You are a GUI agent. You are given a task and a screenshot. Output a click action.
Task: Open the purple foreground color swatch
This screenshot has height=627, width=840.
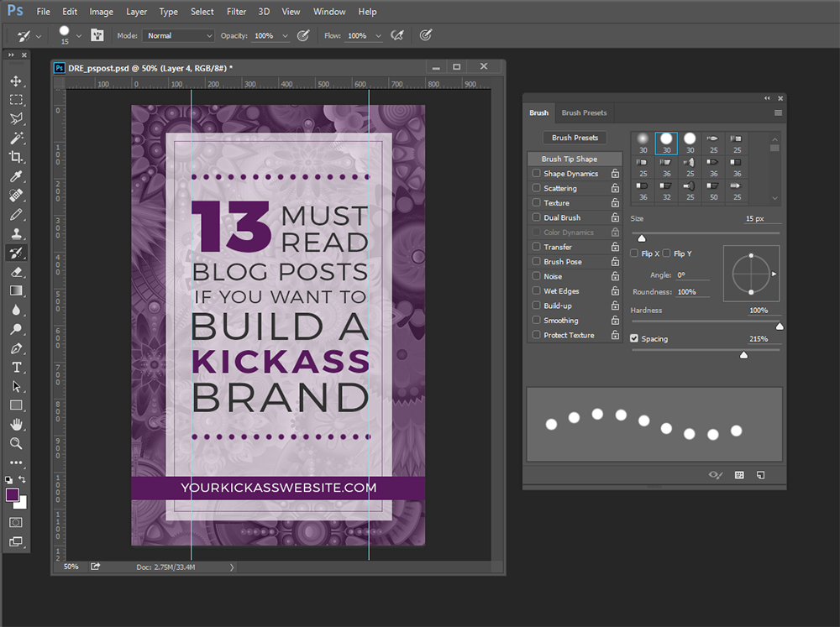[12, 495]
